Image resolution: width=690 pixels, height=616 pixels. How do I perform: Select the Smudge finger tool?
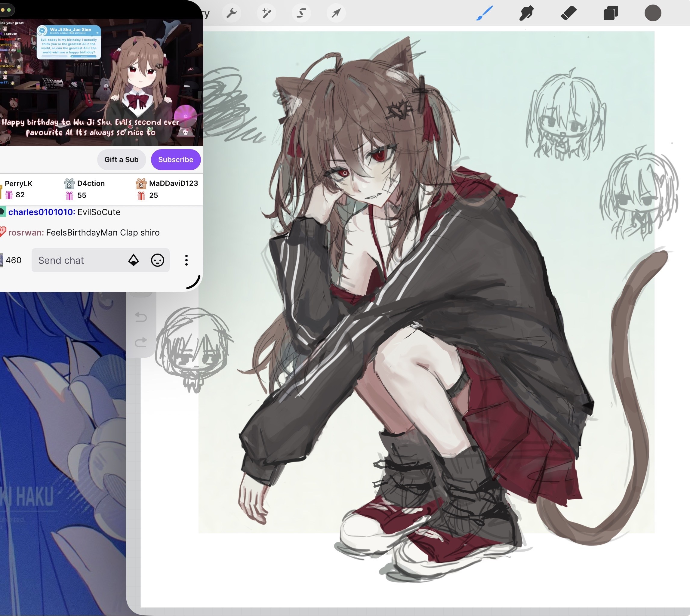(526, 13)
